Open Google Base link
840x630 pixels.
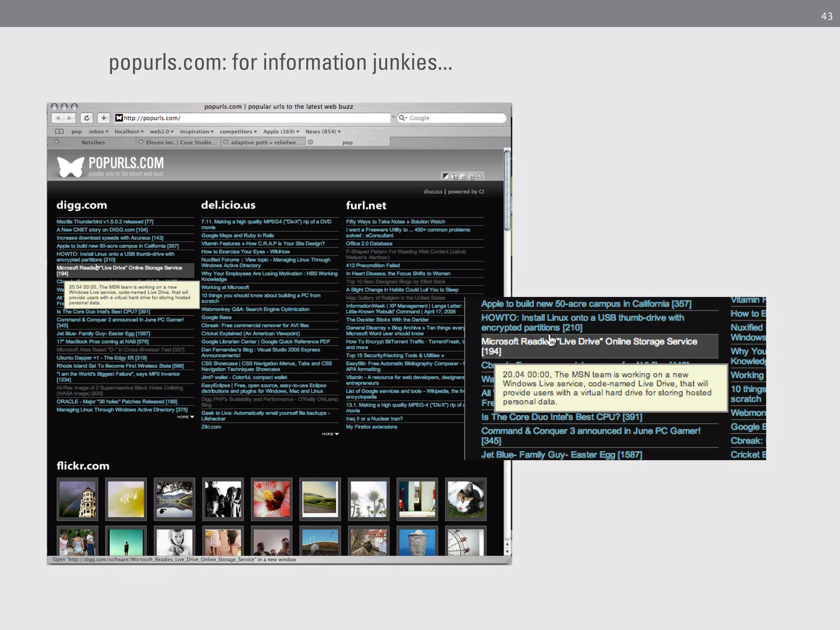(216, 317)
